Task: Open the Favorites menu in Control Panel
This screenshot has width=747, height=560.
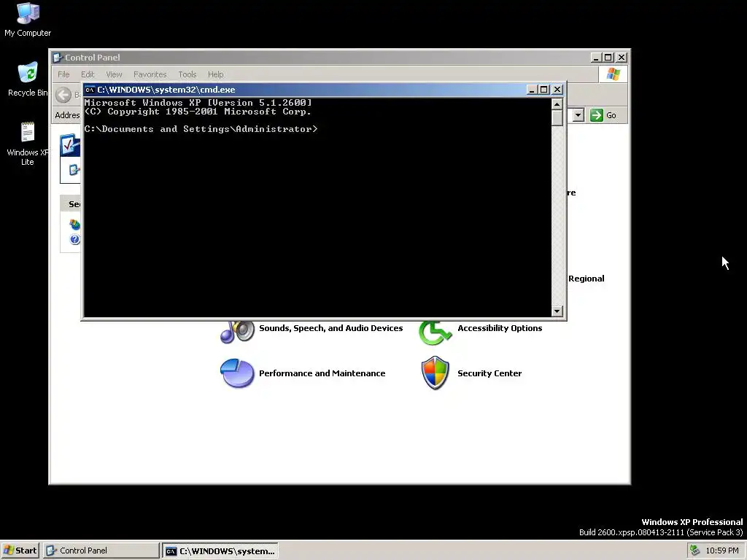Action: [150, 74]
